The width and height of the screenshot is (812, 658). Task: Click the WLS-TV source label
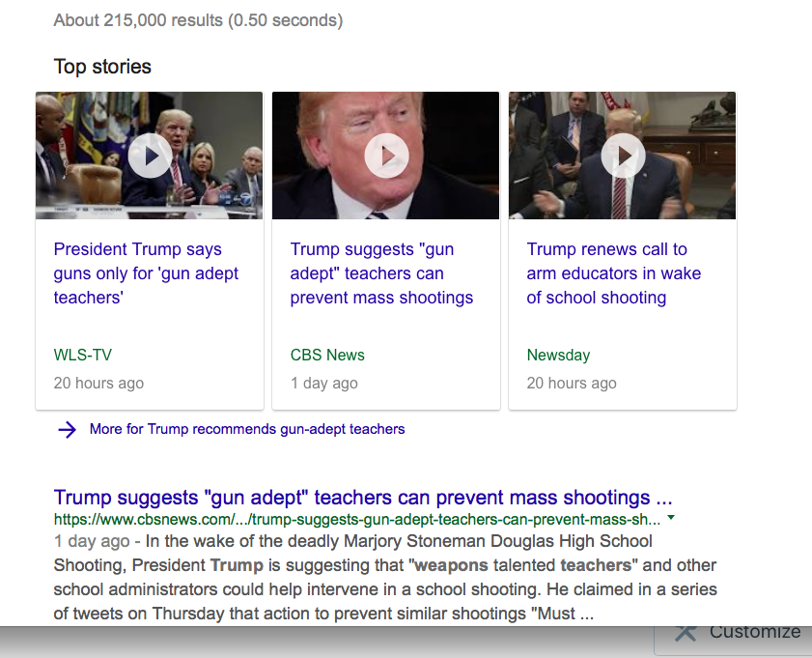tap(83, 355)
